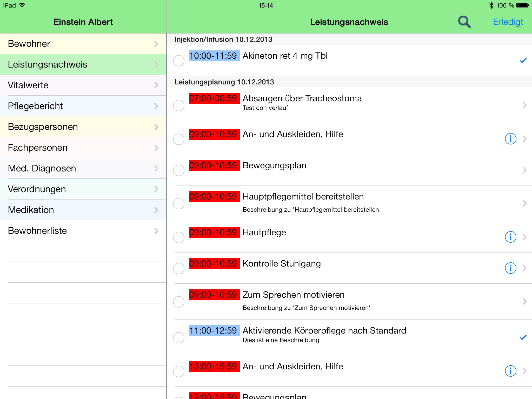Select radio circle for Absaugen über Tracheostoma
Viewport: 532px width, 399px height.
[x=179, y=105]
